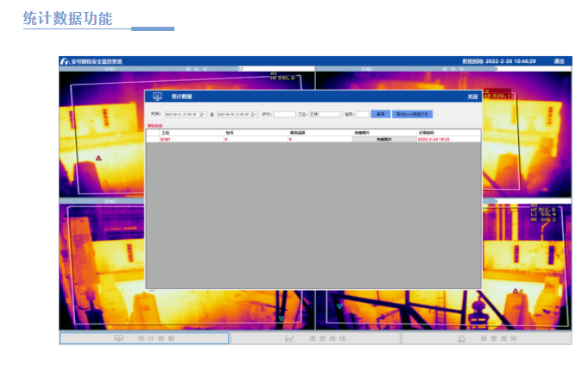
Task: Click the alarm query icon in bottom bar
Action: (x=462, y=339)
